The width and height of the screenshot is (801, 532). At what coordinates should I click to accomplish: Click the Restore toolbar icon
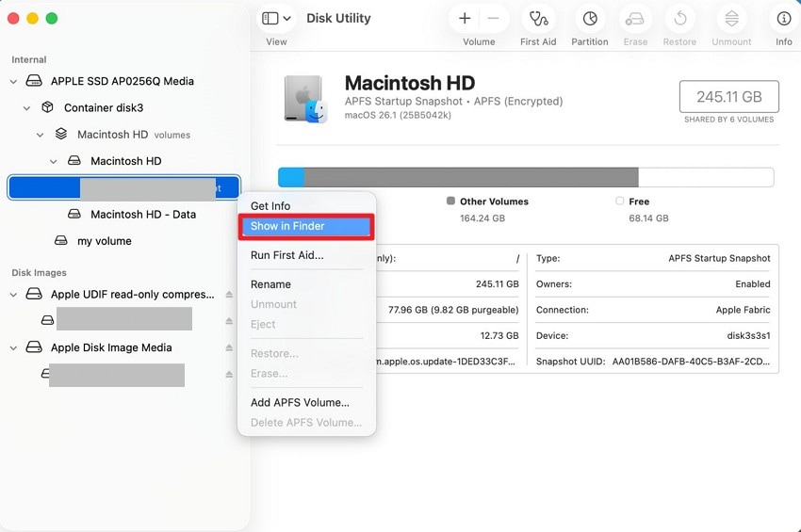(680, 19)
